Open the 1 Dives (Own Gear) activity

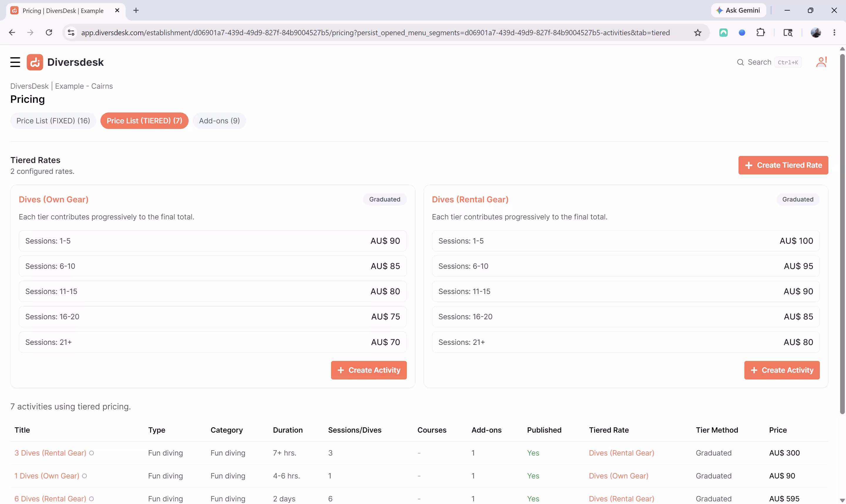point(47,476)
